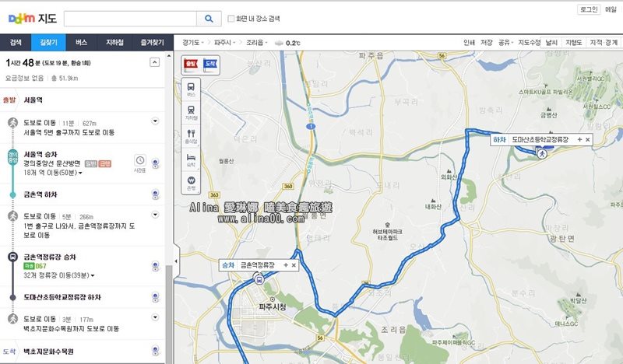The width and height of the screenshot is (623, 364).
Task: Click roadview pin icon beside 도마산초등학교정류장 하차
Action: (155, 297)
